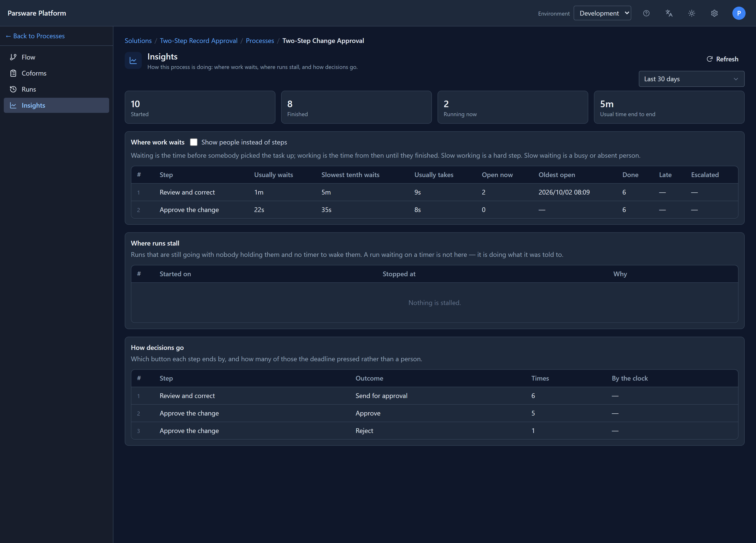Select the Insights sidebar item
The image size is (756, 543).
[56, 105]
